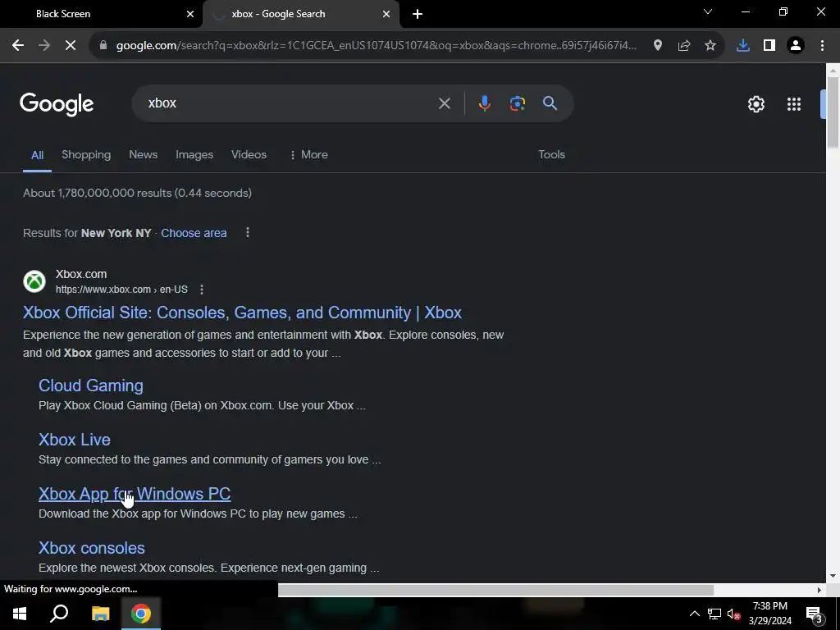The image size is (840, 630).
Task: Click the Google logo
Action: (57, 104)
